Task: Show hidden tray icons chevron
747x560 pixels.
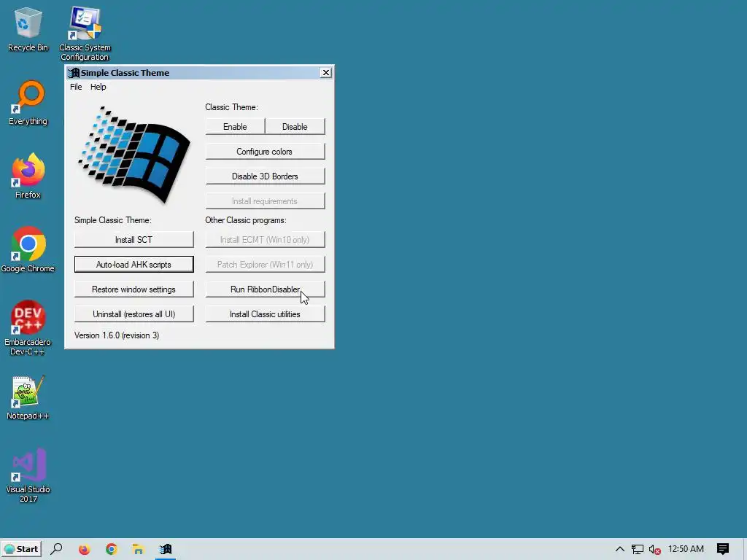Action: point(620,549)
